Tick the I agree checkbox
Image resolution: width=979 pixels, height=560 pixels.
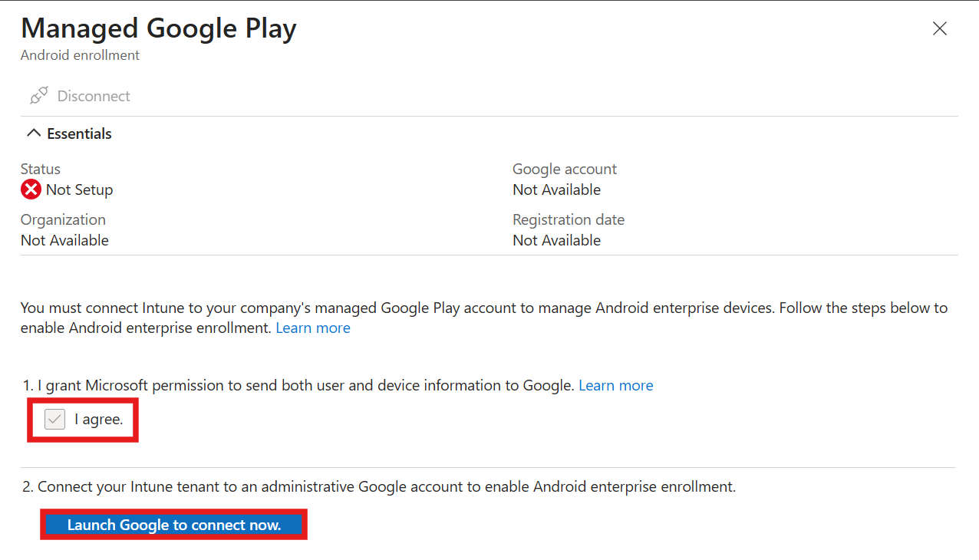(x=54, y=419)
